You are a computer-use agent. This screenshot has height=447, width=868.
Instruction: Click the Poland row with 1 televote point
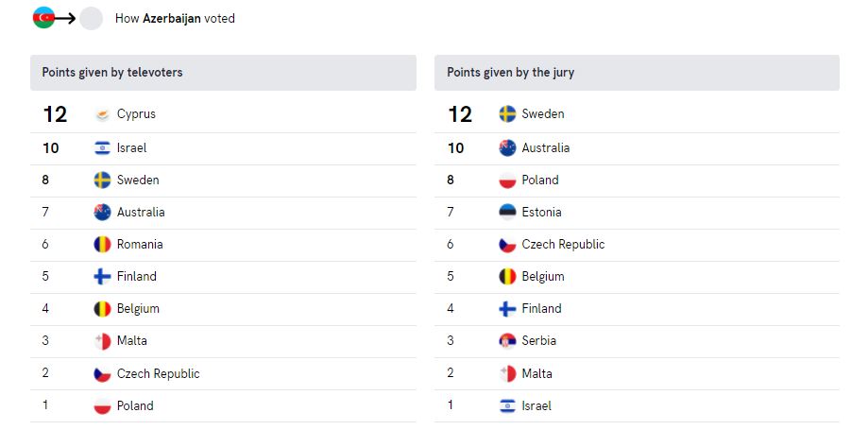point(223,406)
